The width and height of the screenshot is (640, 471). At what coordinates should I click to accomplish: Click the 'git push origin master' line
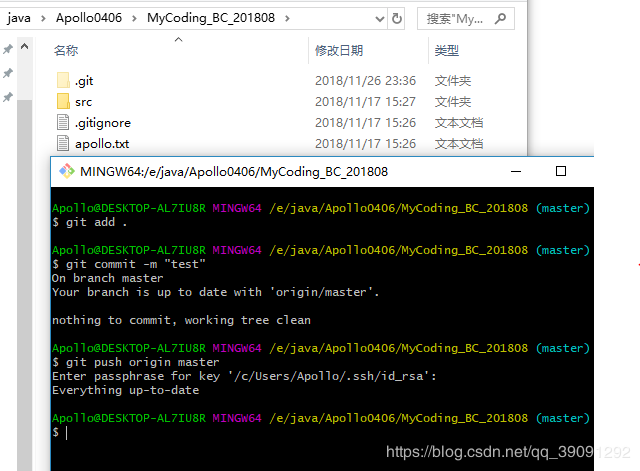tap(136, 362)
